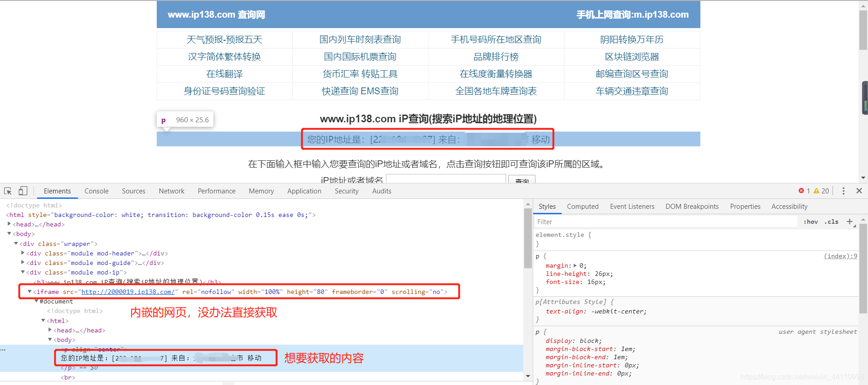
Task: Click the red error count indicator
Action: coord(804,191)
